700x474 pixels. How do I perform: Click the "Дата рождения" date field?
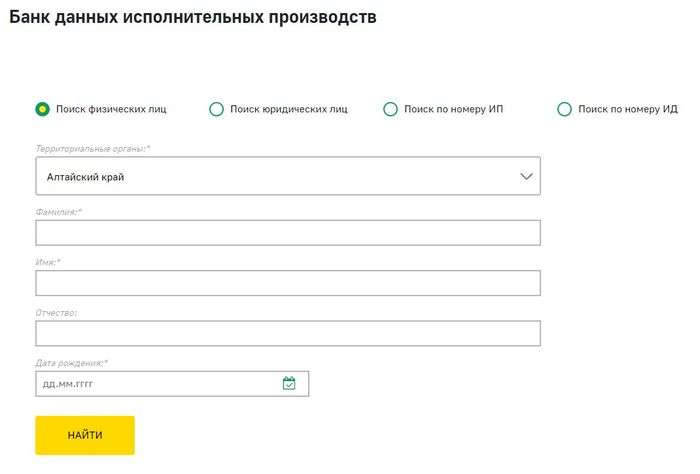tap(160, 384)
